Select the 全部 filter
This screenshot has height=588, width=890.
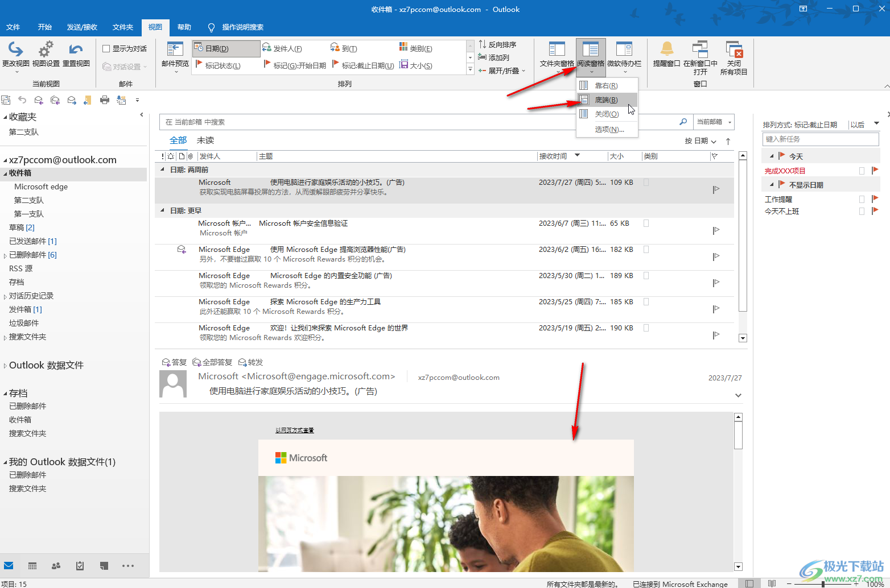178,140
